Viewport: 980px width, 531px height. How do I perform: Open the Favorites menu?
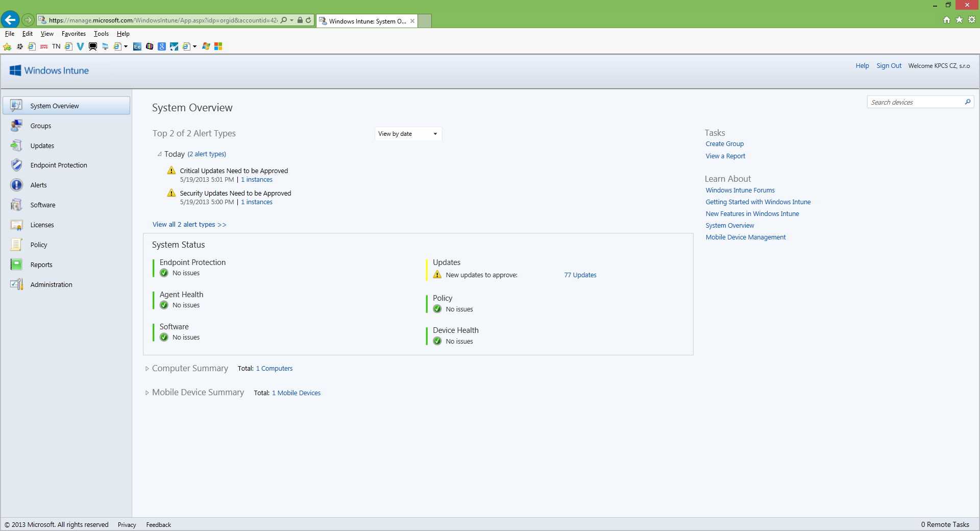click(73, 34)
